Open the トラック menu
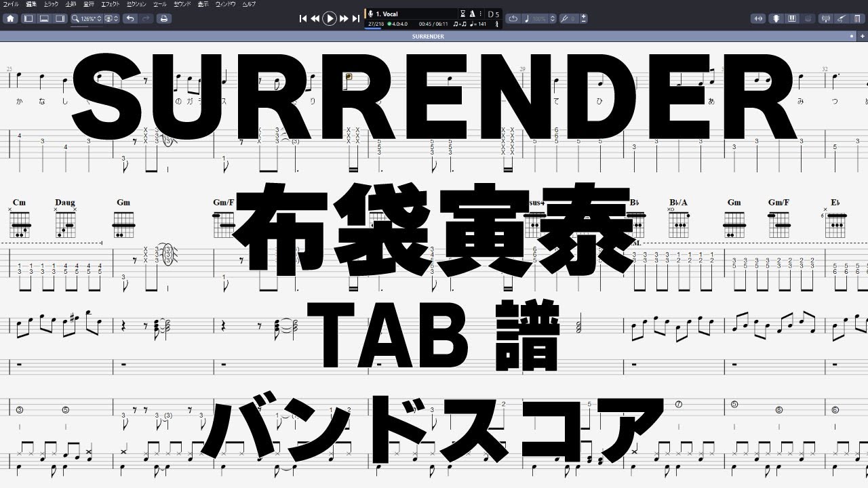This screenshot has height=488, width=868. point(52,4)
